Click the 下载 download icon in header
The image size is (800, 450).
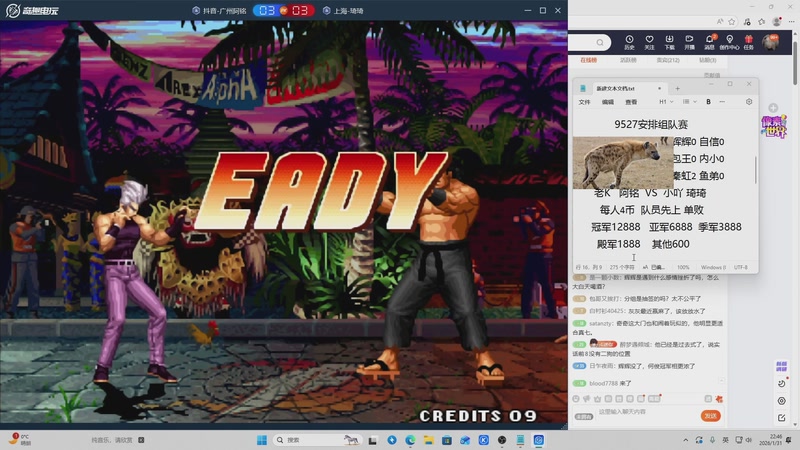pos(669,42)
